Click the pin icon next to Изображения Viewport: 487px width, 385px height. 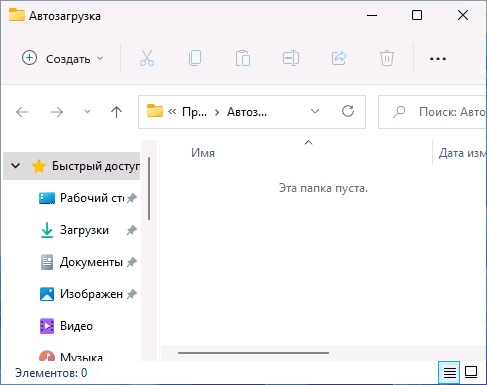pyautogui.click(x=132, y=294)
